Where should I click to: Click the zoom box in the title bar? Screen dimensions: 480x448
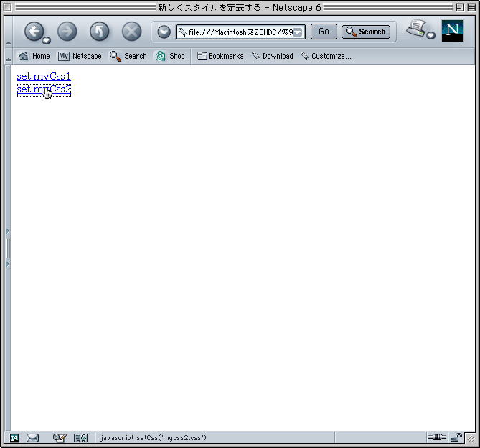pos(460,7)
